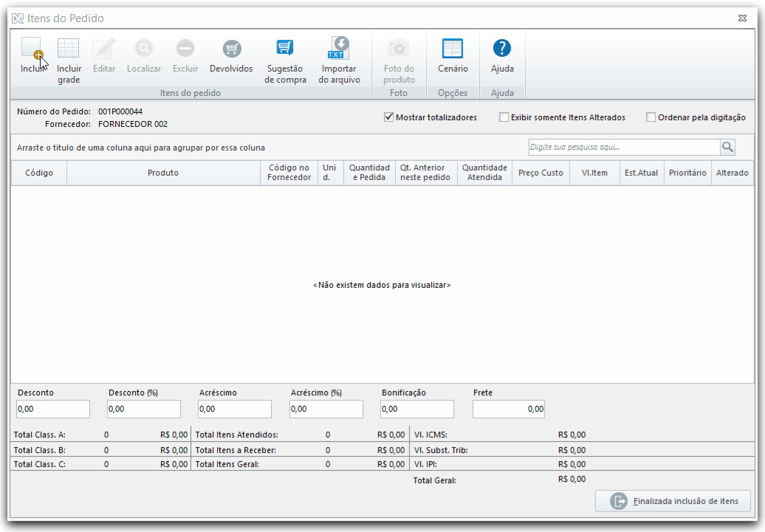Click Total Itens Atendidos label
The width and height of the screenshot is (765, 532).
coord(236,435)
